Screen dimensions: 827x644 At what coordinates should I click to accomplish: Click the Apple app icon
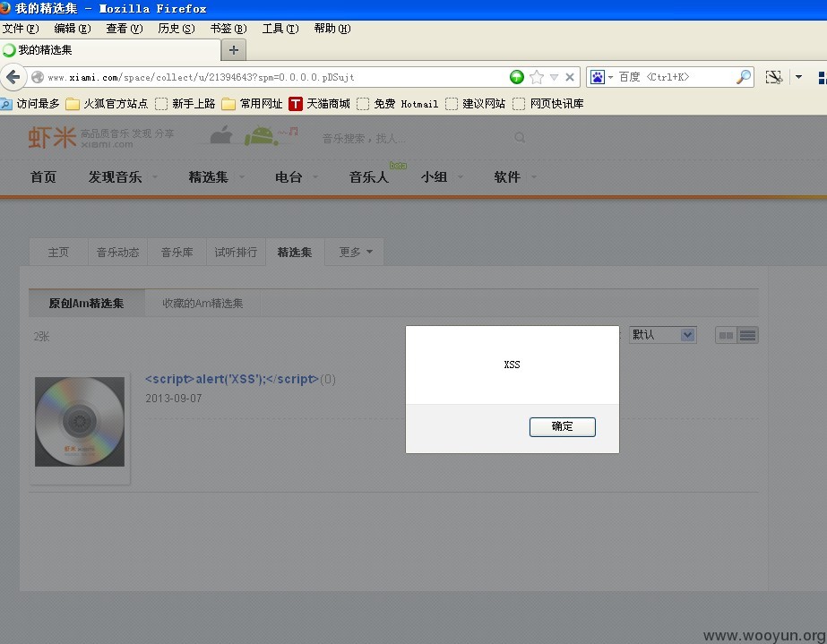pos(222,135)
